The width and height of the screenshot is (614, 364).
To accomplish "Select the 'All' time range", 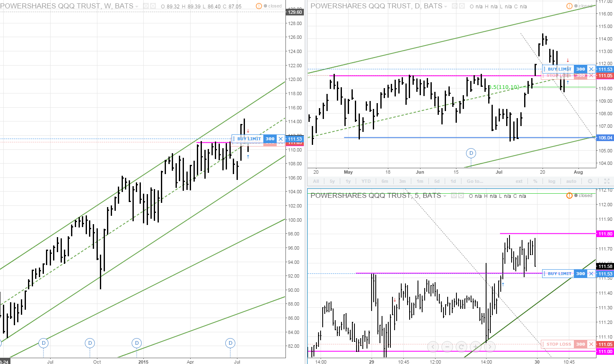I will point(316,182).
